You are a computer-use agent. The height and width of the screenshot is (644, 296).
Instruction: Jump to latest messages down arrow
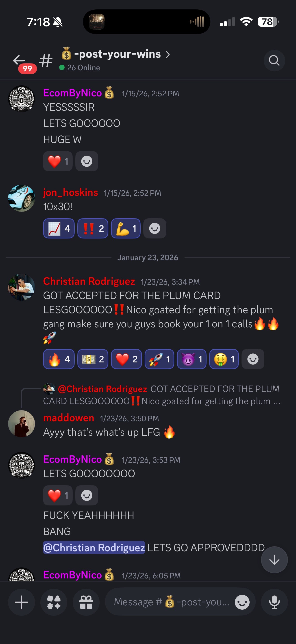coord(274,560)
